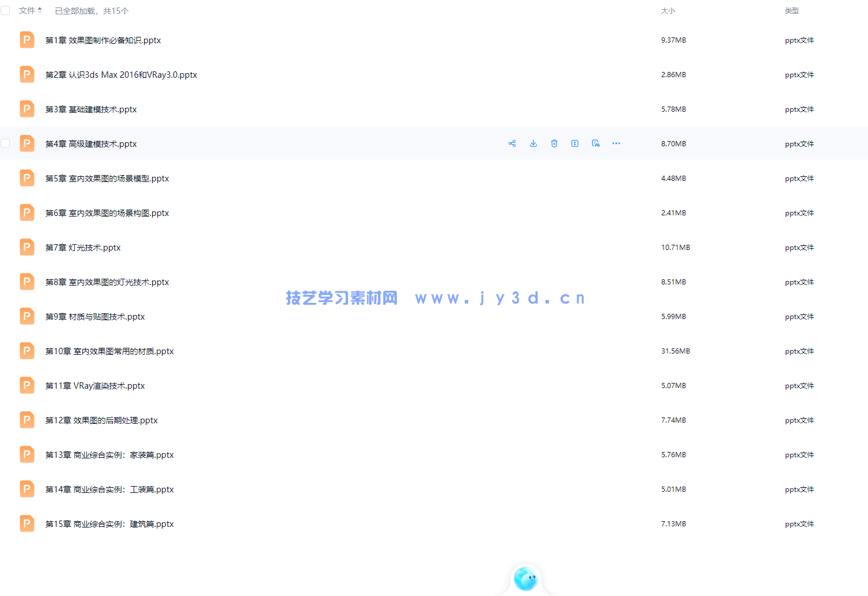Image resolution: width=868 pixels, height=596 pixels.
Task: Delete the 第4章 file with the trash icon
Action: tap(554, 143)
